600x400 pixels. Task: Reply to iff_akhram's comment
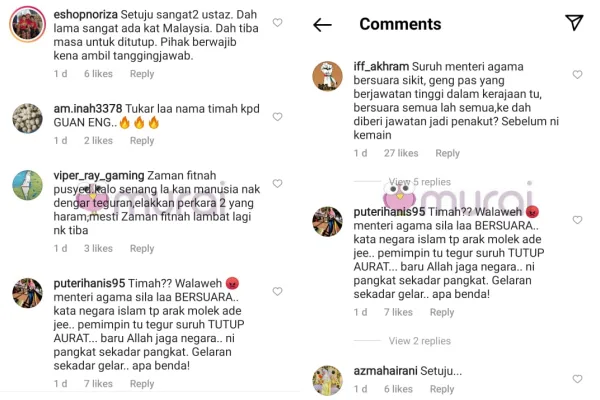(x=447, y=153)
